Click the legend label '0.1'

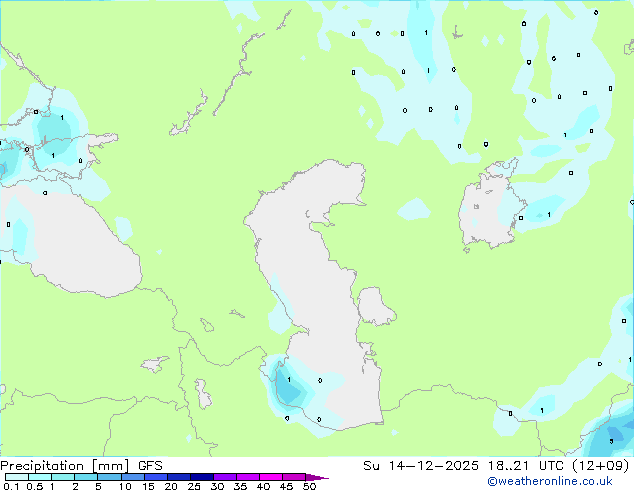coord(11,486)
